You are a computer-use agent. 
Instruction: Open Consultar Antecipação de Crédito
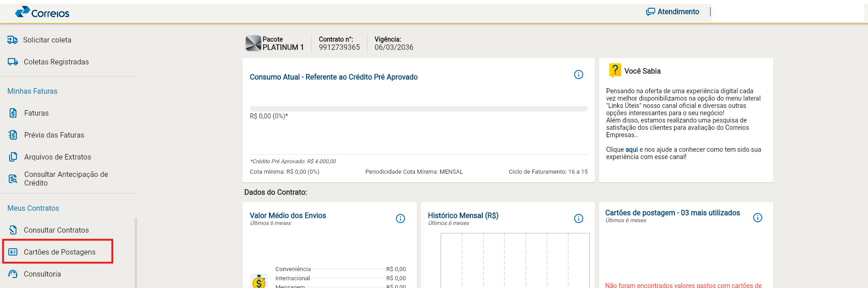66,179
